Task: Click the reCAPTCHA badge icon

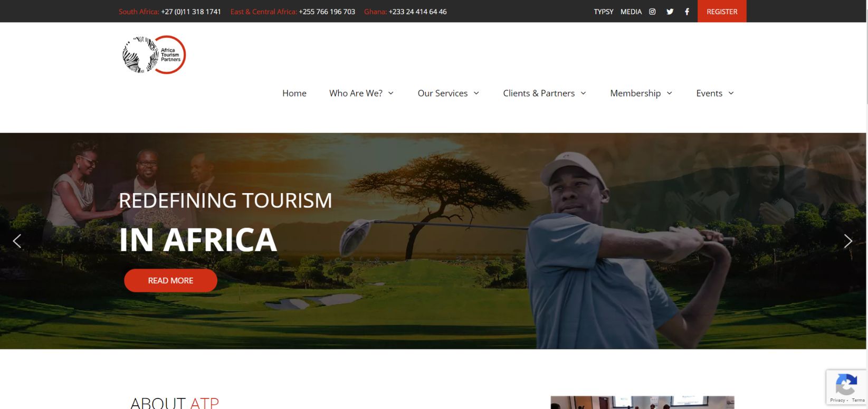Action: [846, 384]
